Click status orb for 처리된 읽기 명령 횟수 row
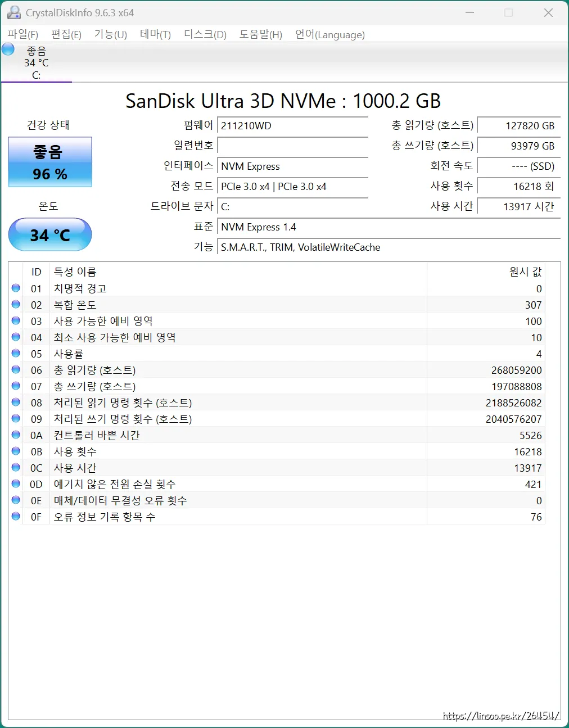This screenshot has width=569, height=728. pos(16,403)
